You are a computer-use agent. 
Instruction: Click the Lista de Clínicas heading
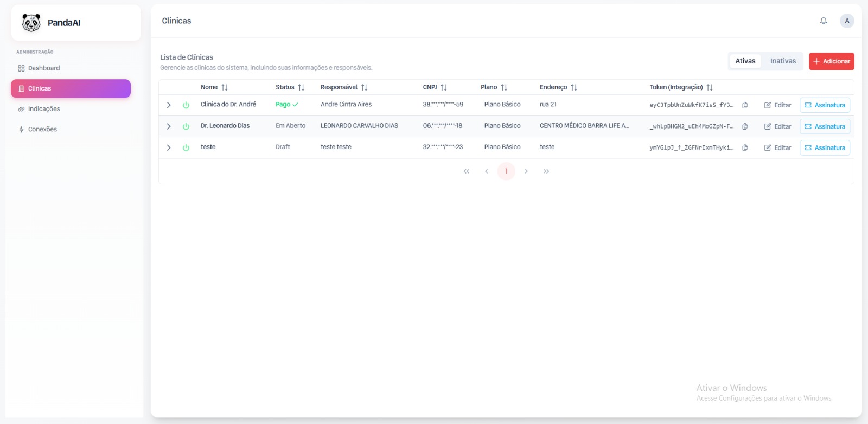point(187,57)
